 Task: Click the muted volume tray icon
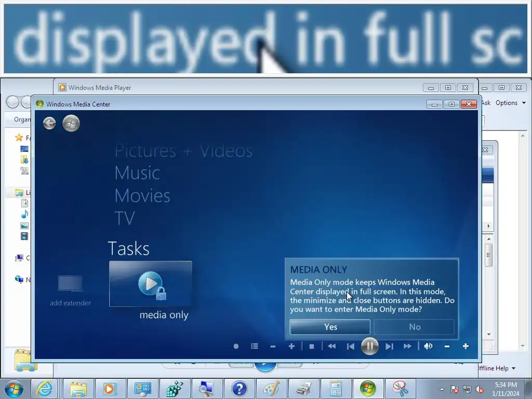point(480,389)
